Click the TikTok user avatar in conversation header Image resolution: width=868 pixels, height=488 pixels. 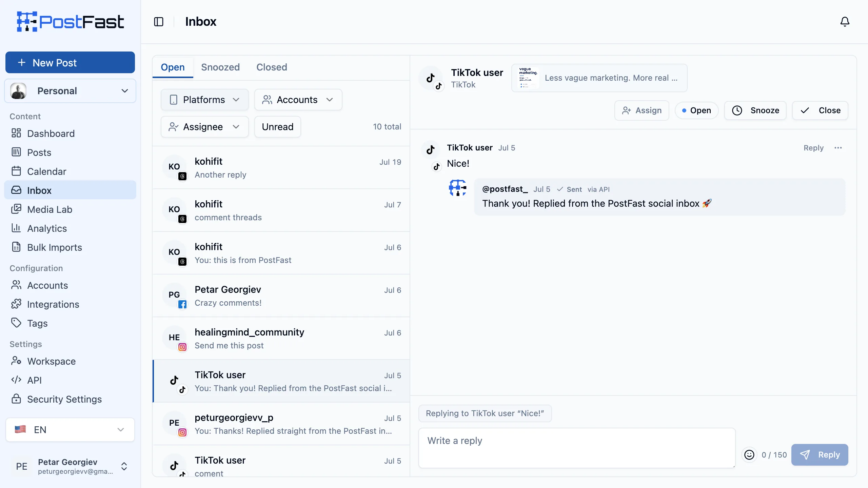(x=431, y=78)
